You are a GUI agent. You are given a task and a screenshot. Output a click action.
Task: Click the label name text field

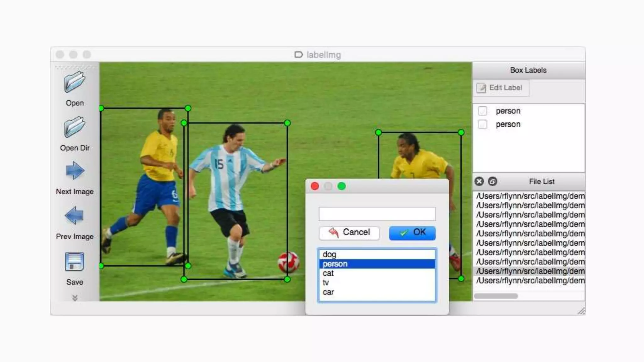377,214
